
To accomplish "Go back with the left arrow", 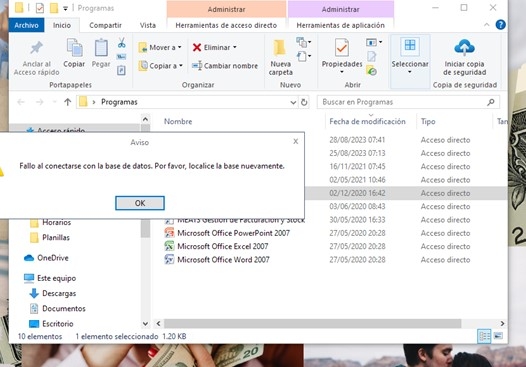I will point(21,102).
